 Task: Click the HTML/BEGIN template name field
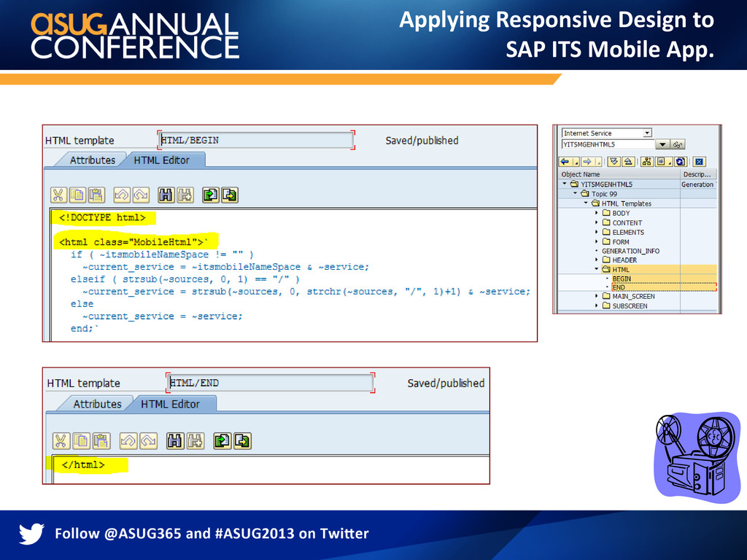click(256, 140)
